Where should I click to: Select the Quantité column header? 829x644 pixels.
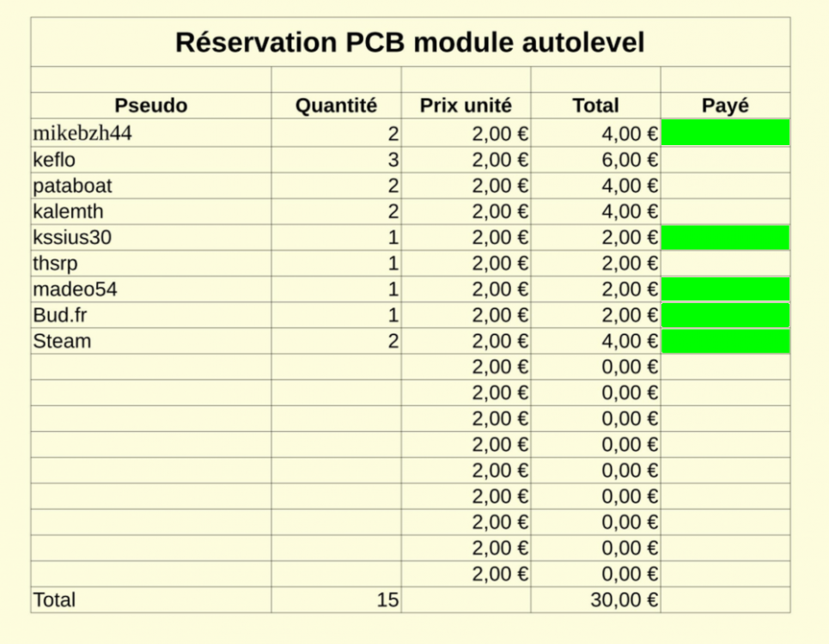(x=336, y=106)
